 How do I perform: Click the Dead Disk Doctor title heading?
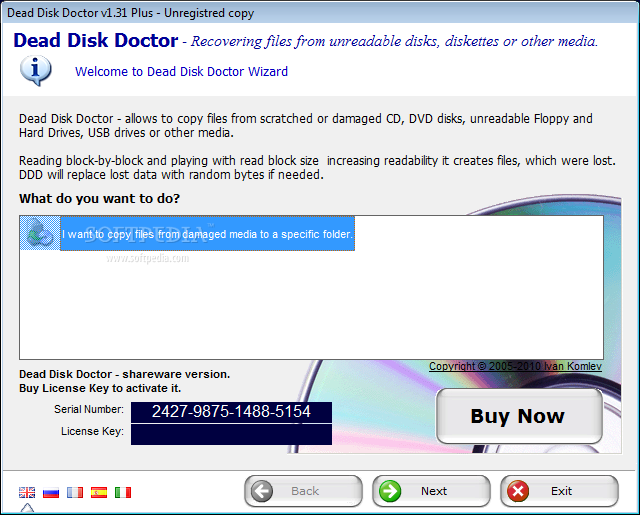(96, 40)
